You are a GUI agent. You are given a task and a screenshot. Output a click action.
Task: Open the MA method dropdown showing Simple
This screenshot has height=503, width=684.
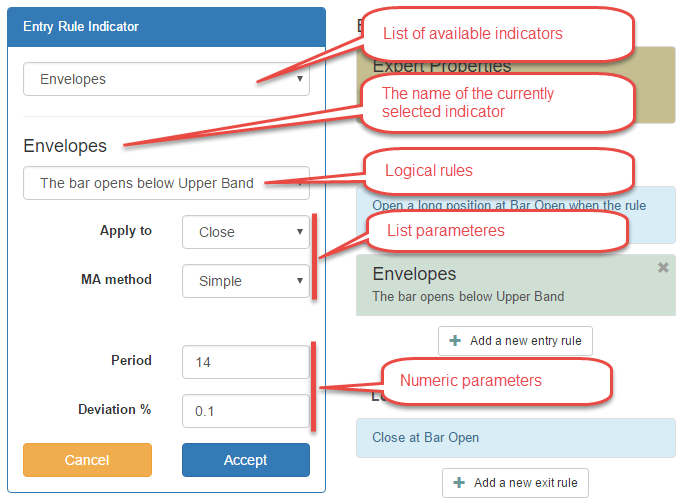246,281
